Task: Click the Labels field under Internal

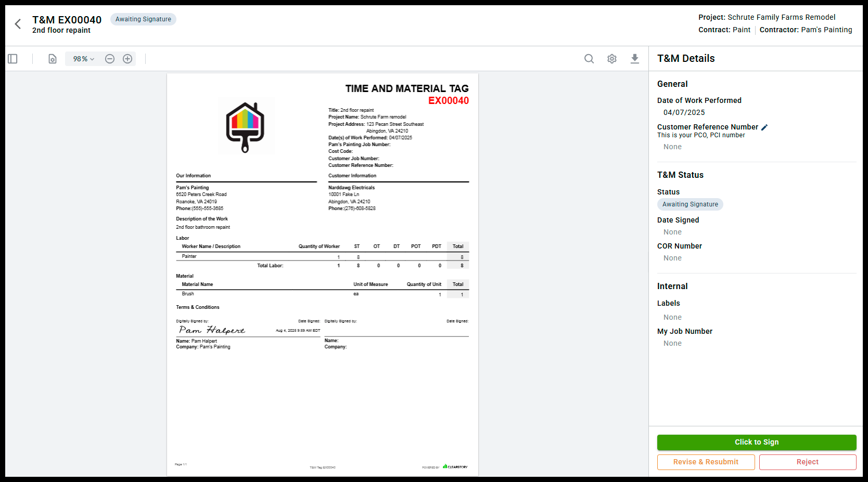Action: [x=672, y=317]
